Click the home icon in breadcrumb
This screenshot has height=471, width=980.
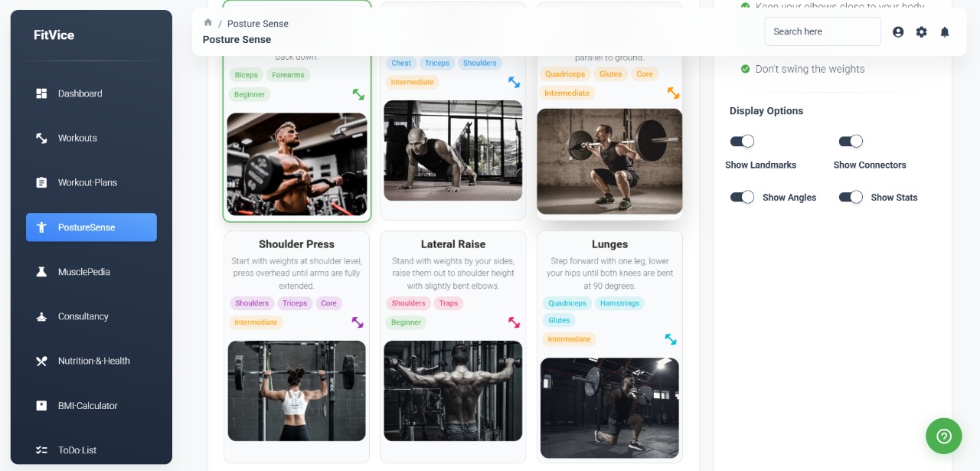(207, 22)
